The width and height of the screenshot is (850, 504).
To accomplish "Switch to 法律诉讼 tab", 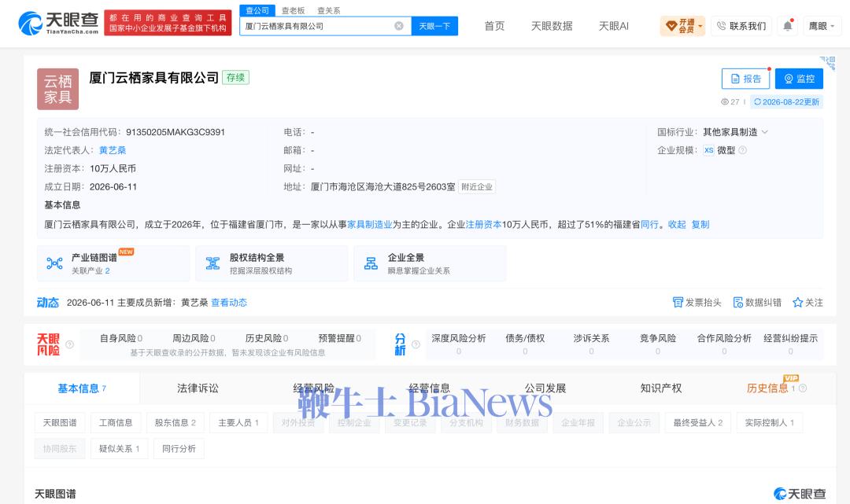I will click(x=198, y=388).
